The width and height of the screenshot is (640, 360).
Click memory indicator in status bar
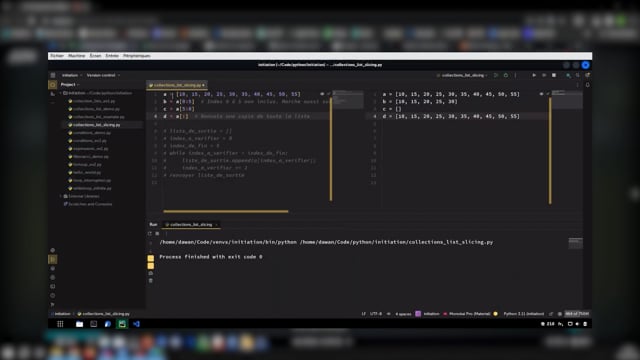click(577, 314)
